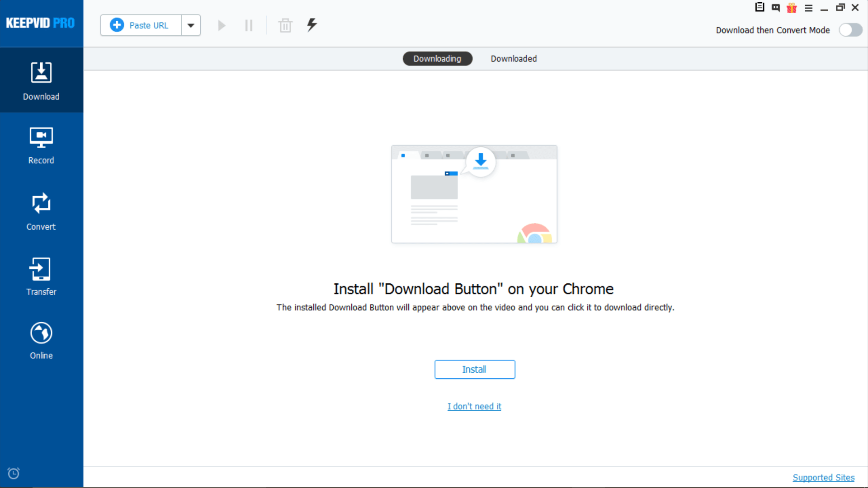Open the feedback chat icon
The height and width of the screenshot is (488, 868).
(776, 8)
